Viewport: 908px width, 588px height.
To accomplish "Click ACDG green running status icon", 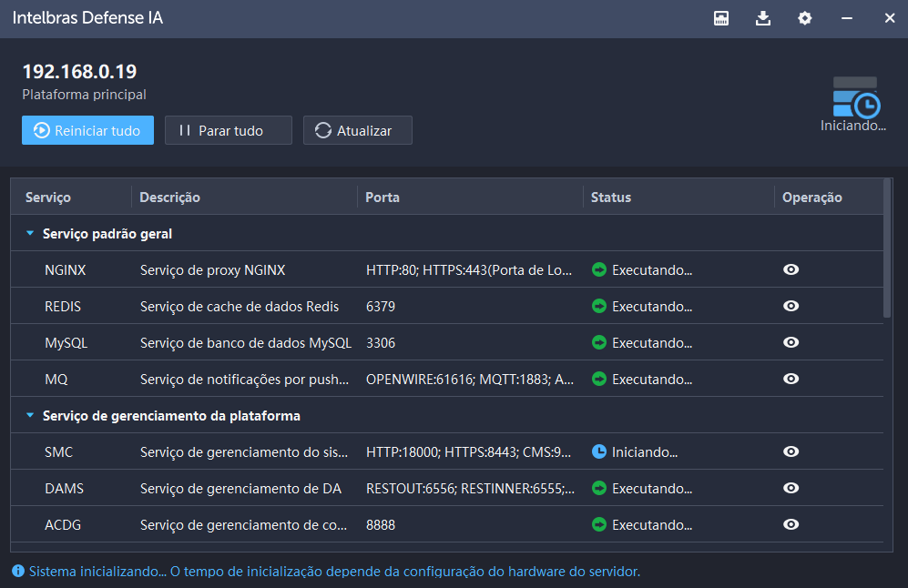I will click(599, 525).
